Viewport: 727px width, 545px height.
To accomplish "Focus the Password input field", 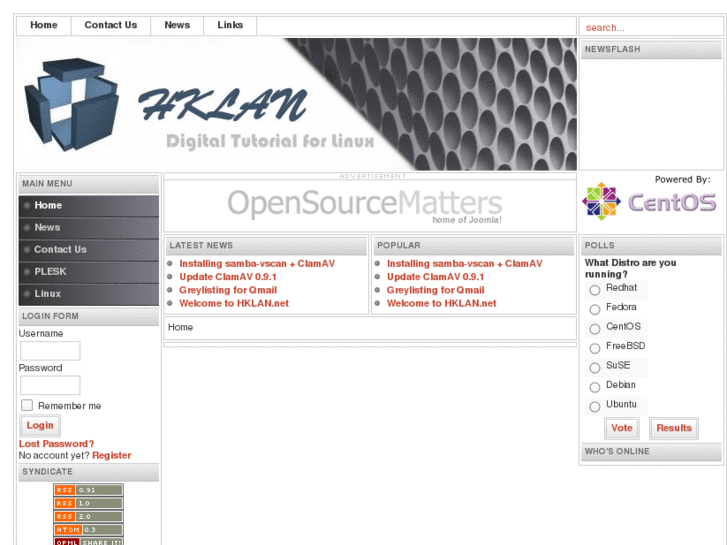I will tap(50, 385).
